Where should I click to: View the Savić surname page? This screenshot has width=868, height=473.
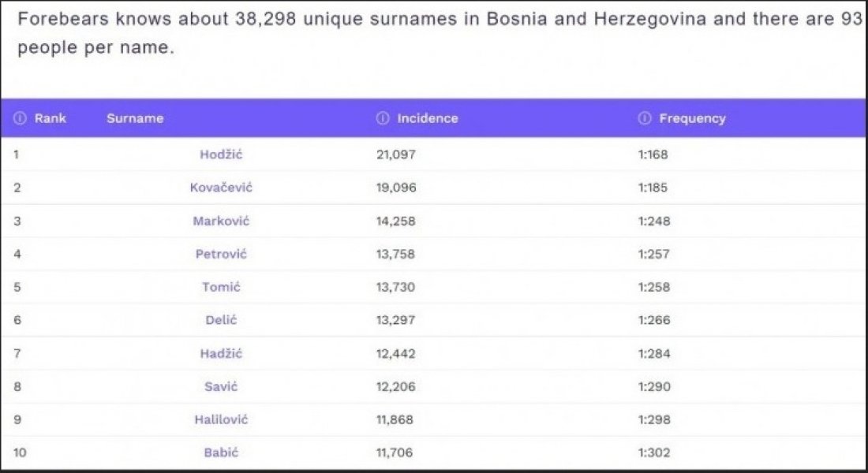click(221, 387)
